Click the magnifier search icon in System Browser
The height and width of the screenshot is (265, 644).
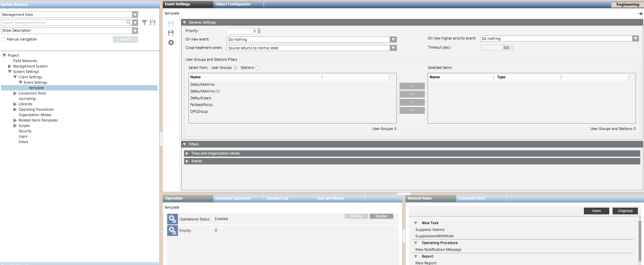pos(128,23)
